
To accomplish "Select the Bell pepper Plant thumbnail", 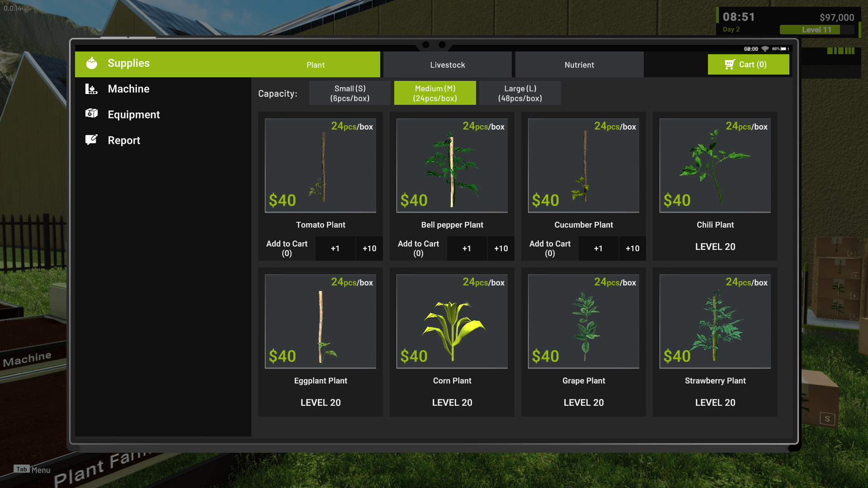I will pyautogui.click(x=452, y=165).
